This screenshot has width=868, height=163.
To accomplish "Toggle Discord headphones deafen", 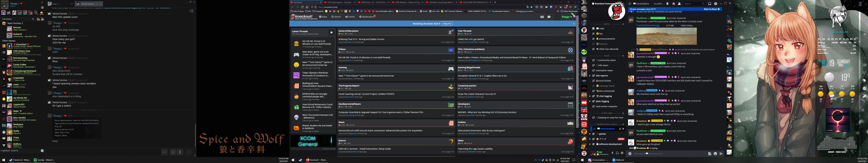I will (617, 153).
